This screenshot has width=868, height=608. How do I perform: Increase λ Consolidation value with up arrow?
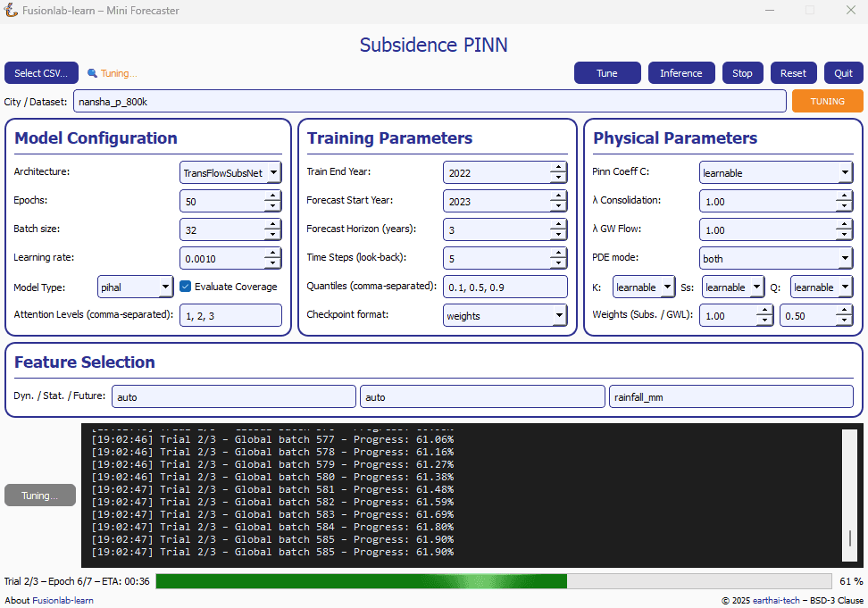(x=844, y=196)
